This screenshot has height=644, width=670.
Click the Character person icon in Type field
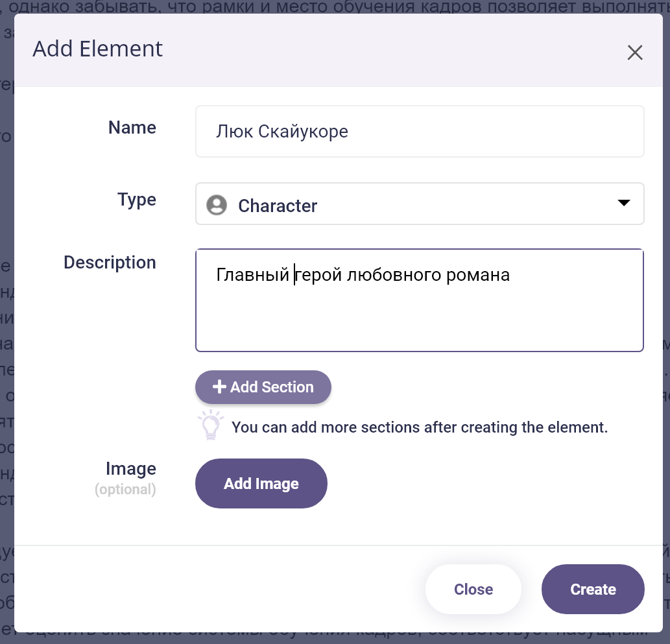[x=217, y=205]
